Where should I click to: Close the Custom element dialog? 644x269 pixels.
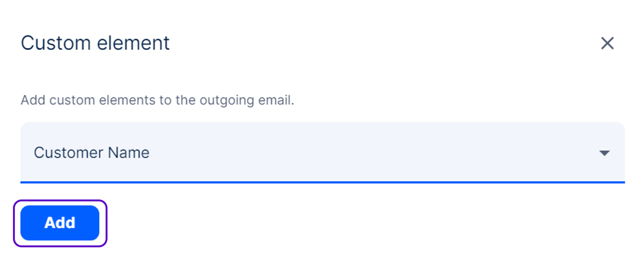pyautogui.click(x=607, y=43)
